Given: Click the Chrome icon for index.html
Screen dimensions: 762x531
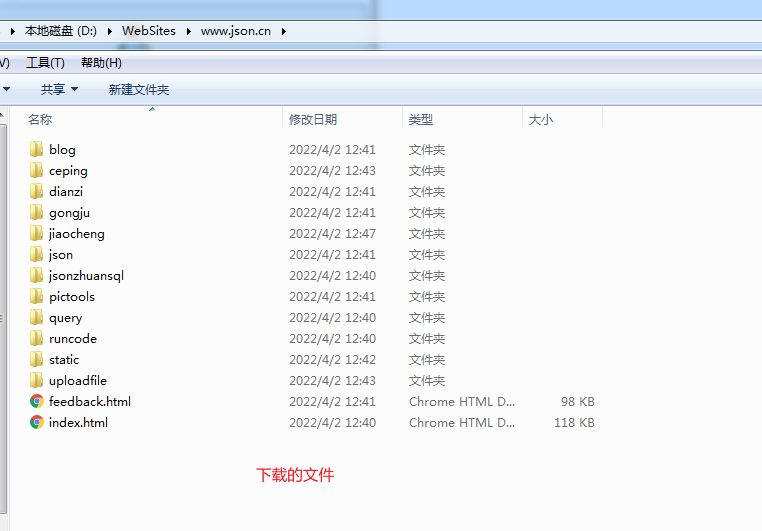Looking at the screenshot, I should coord(37,422).
